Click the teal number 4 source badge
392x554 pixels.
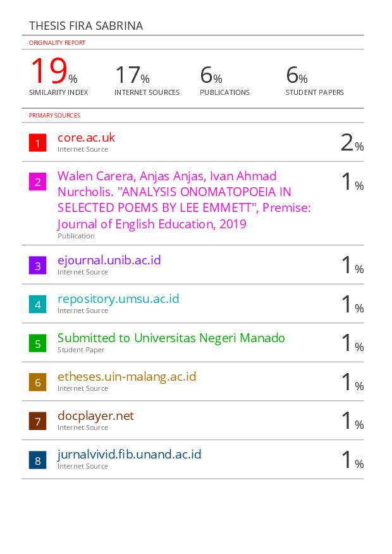[37, 304]
